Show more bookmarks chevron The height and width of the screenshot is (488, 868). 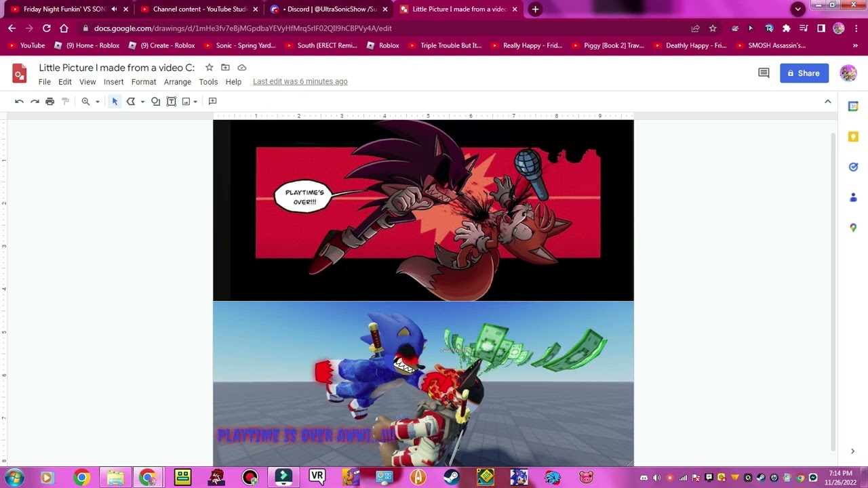click(856, 45)
